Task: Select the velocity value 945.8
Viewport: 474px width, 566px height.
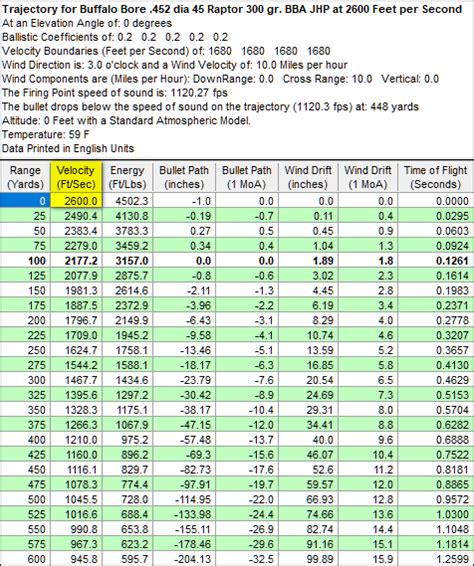Action: coord(76,559)
